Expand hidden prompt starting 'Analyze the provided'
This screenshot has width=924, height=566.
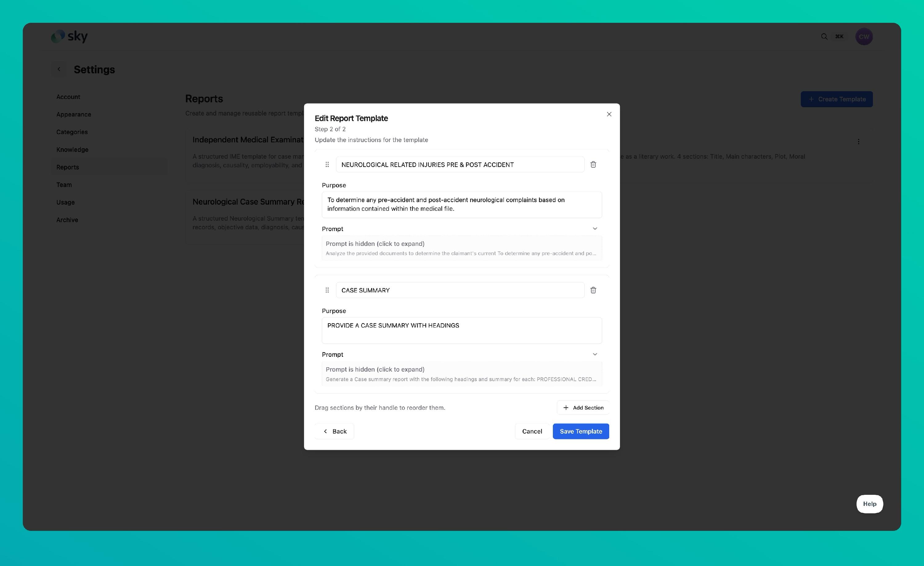tap(461, 248)
